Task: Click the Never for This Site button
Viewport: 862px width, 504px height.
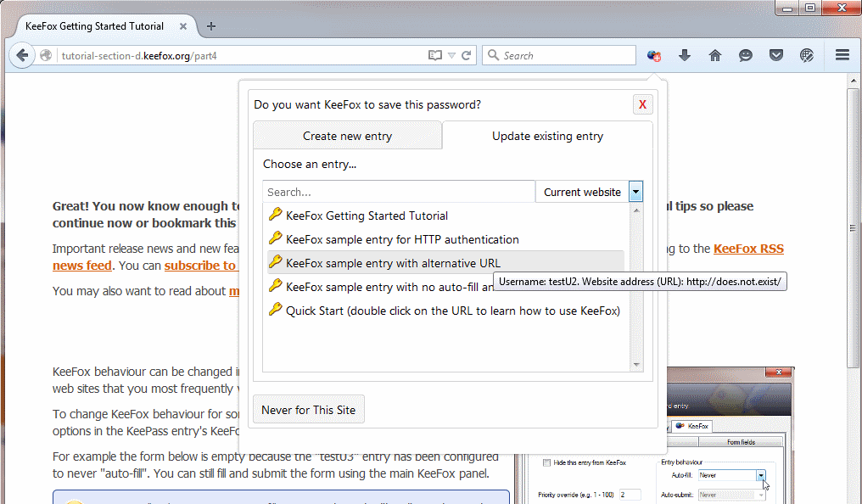Action: tap(309, 410)
